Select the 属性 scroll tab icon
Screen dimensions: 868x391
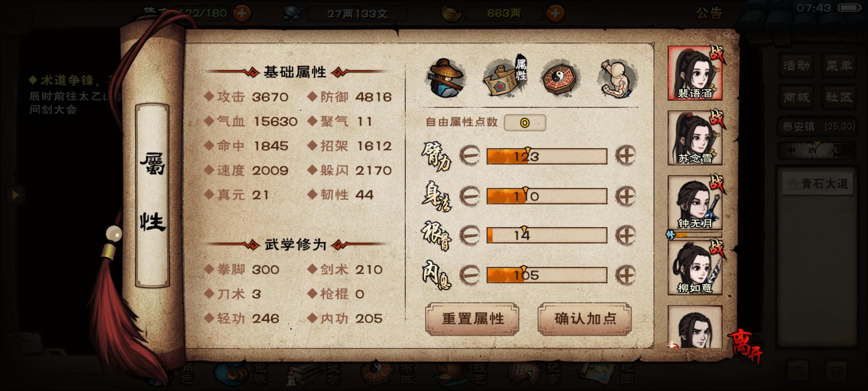[x=505, y=77]
